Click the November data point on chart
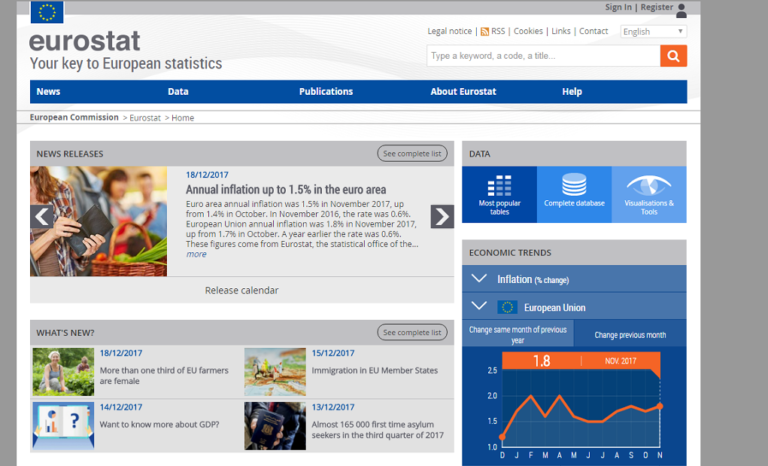 [x=660, y=406]
